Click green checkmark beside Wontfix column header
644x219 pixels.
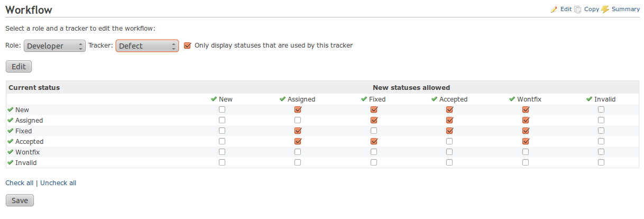(512, 99)
